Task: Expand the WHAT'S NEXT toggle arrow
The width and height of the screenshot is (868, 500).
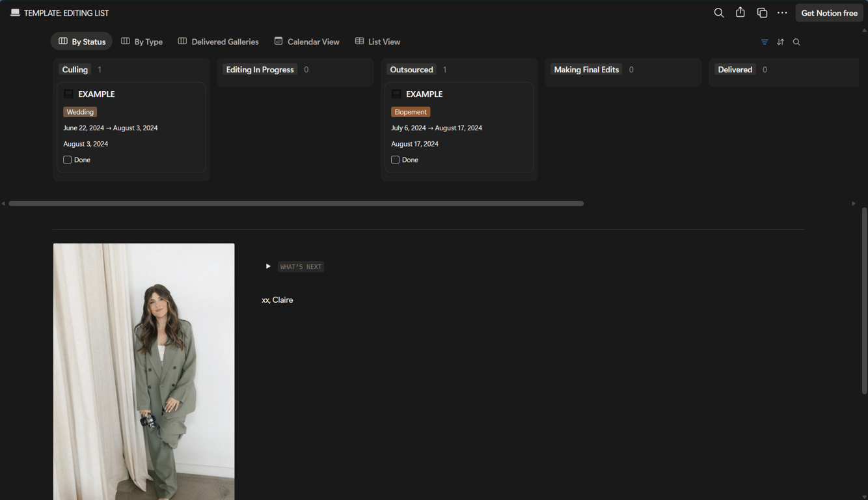Action: click(268, 266)
